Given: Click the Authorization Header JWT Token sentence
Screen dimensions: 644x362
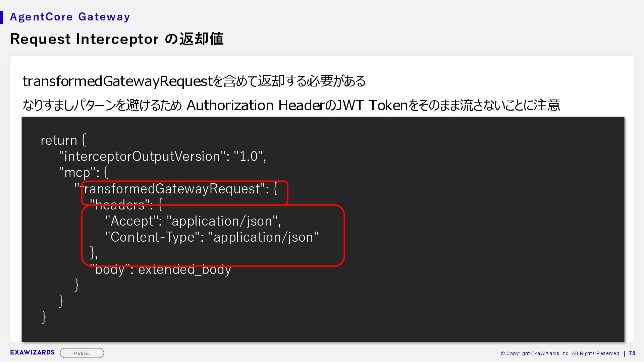Looking at the screenshot, I should tap(291, 105).
